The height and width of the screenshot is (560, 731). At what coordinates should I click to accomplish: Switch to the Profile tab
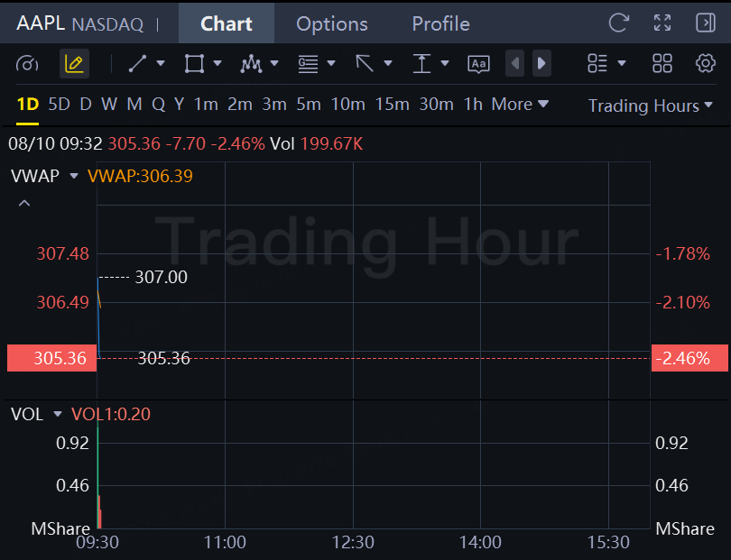[440, 23]
